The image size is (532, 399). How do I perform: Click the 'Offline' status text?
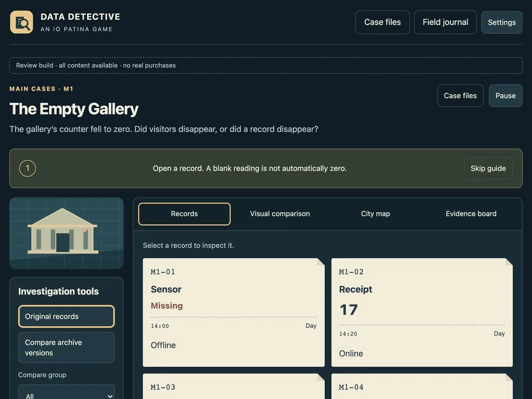[x=163, y=345]
